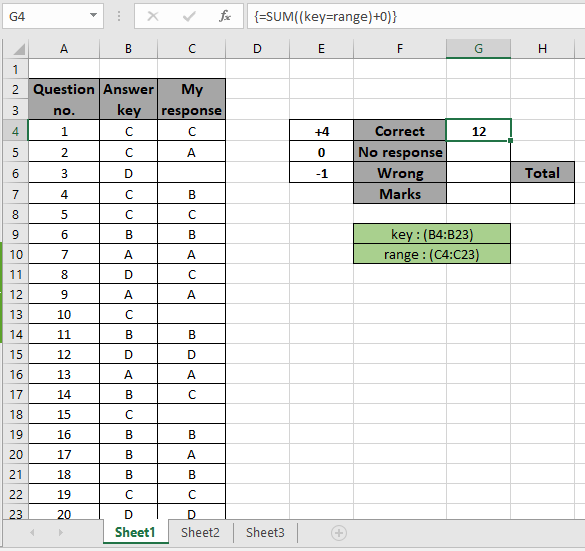Click the green key : (B4:B23) cell

[432, 234]
